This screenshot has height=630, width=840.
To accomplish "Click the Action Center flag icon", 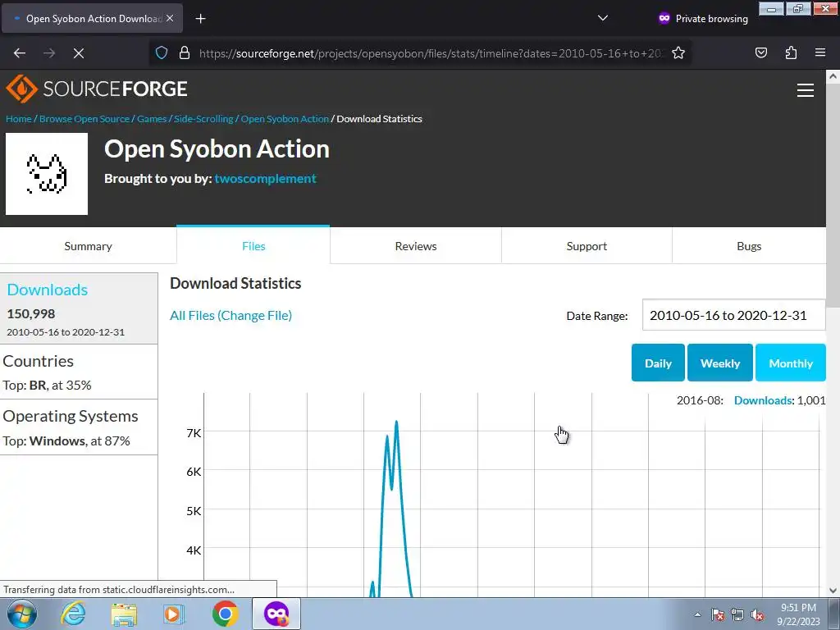I will pos(717,614).
